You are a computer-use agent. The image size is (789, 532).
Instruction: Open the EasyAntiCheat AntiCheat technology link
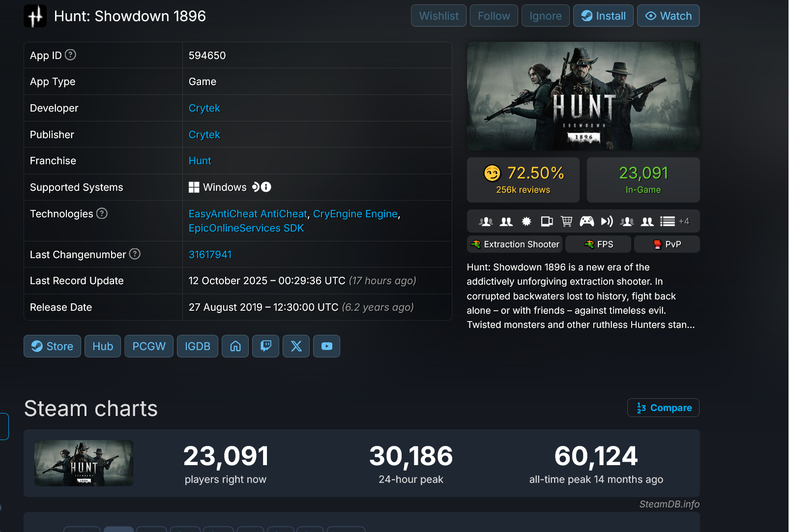pyautogui.click(x=248, y=214)
